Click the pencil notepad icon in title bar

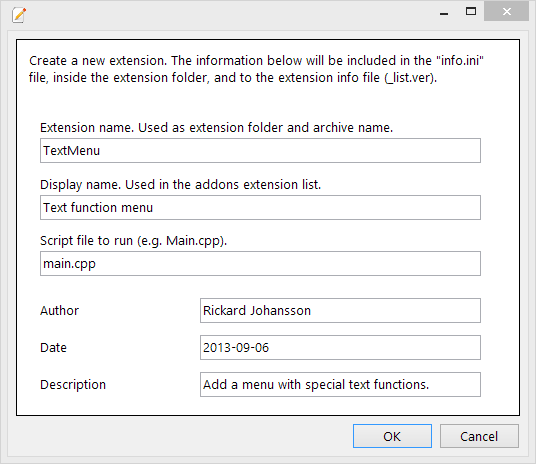[x=19, y=15]
